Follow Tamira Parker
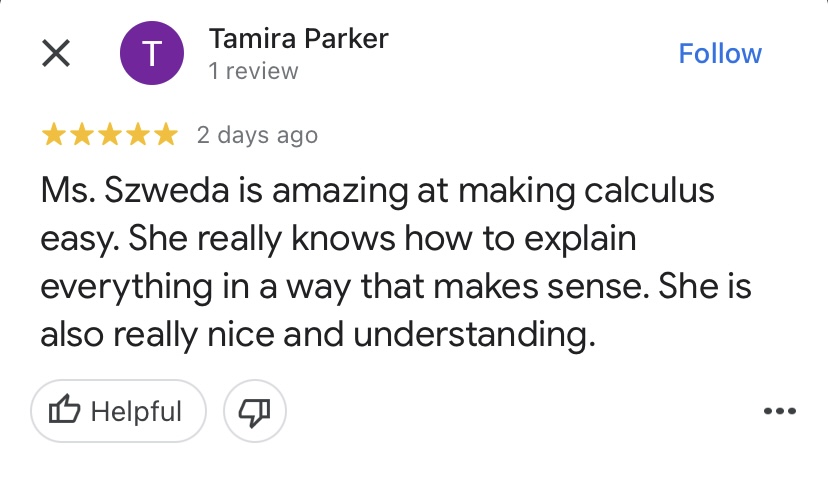828x478 pixels. (x=719, y=53)
